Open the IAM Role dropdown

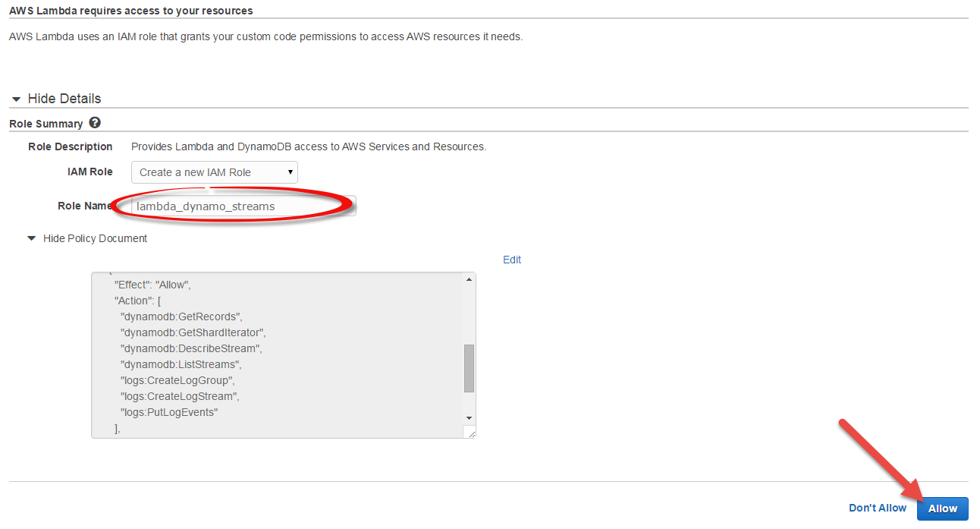pyautogui.click(x=214, y=172)
